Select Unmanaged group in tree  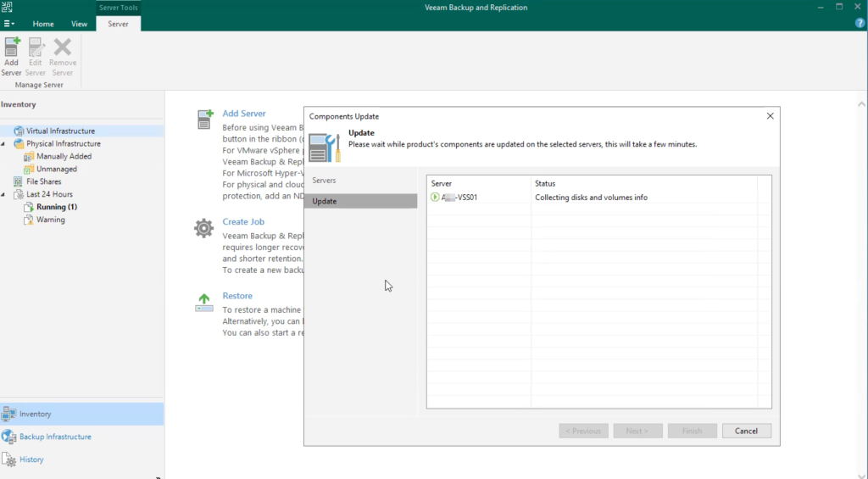click(57, 170)
